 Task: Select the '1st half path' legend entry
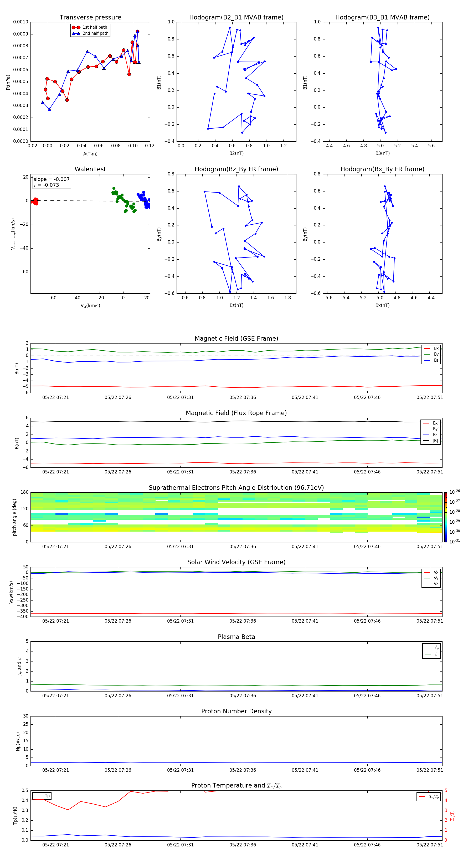90,27
